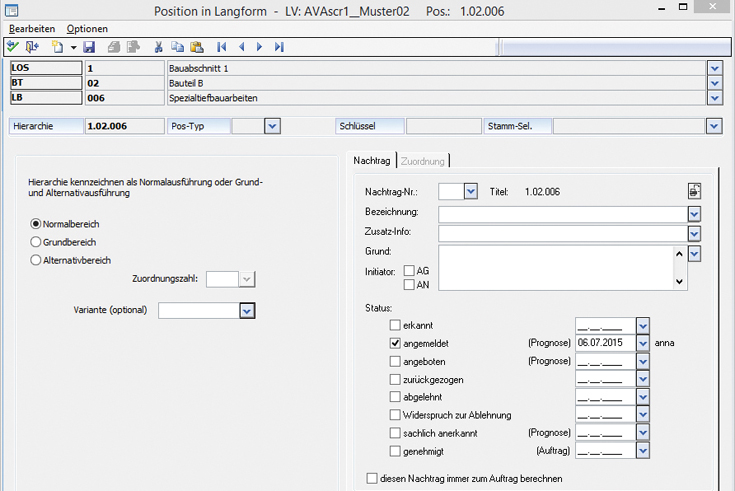This screenshot has height=491, width=735.
Task: Expand the Variante (optional) dropdown
Action: point(246,311)
